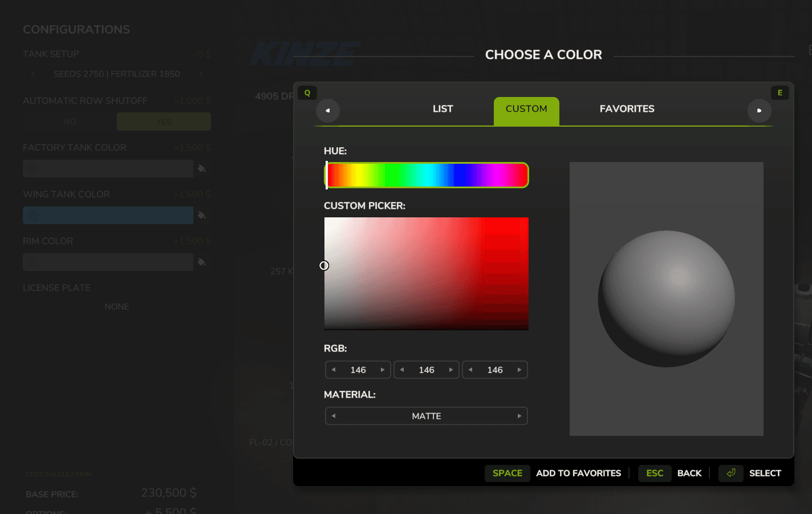Decrease the blue RGB value
812x514 pixels.
click(470, 370)
